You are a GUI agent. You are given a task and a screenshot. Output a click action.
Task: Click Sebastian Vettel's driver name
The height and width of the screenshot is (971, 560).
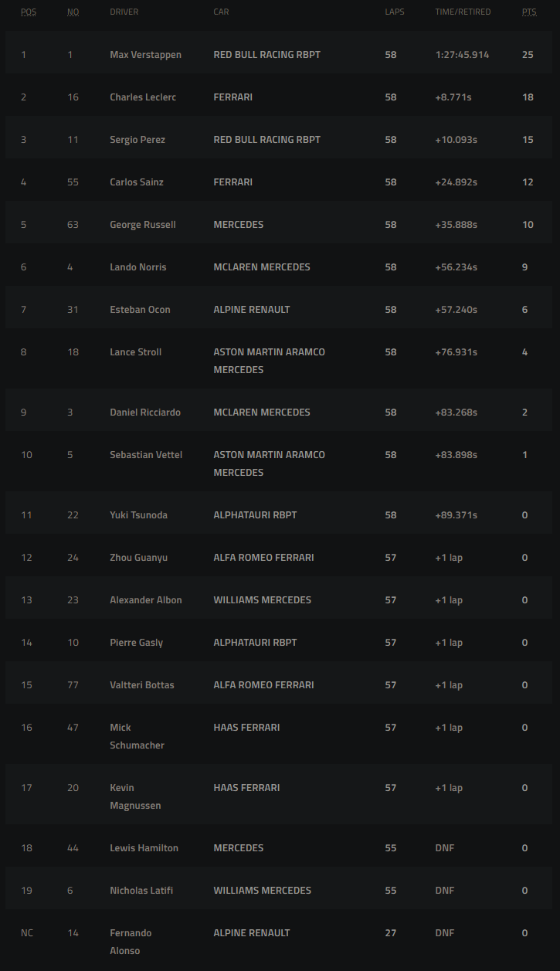tap(146, 455)
